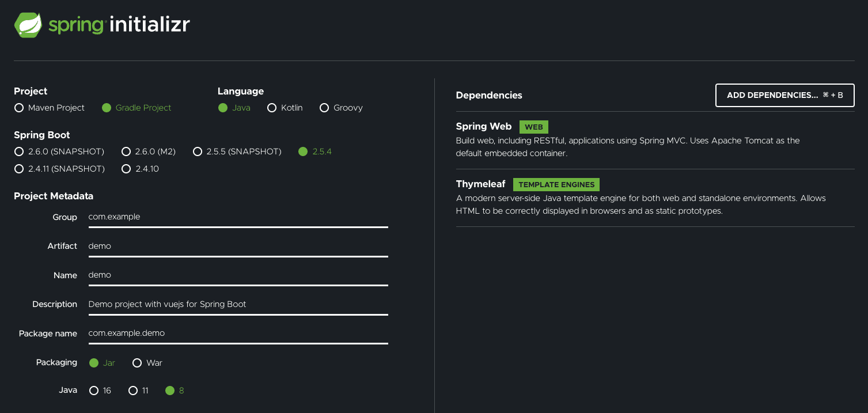Click the Packaging label
The width and height of the screenshot is (868, 413).
point(56,362)
